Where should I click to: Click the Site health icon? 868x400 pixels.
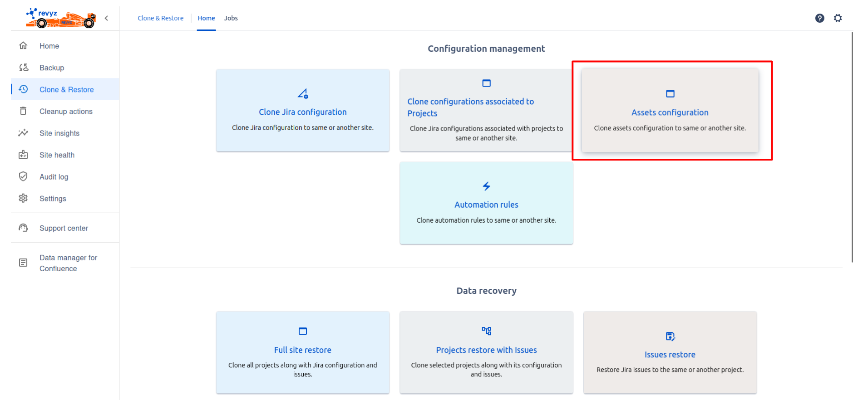[24, 155]
